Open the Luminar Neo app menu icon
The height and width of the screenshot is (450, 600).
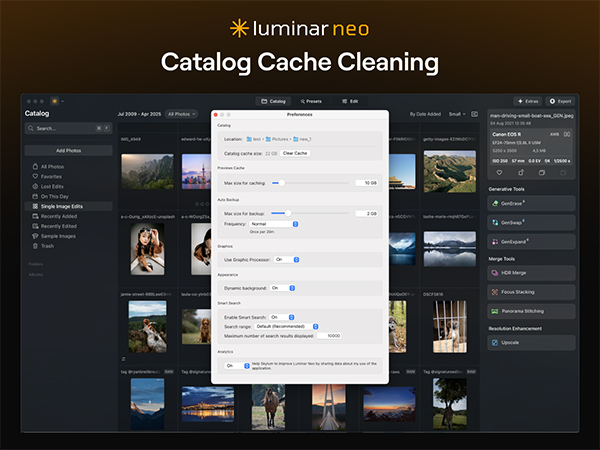55,101
